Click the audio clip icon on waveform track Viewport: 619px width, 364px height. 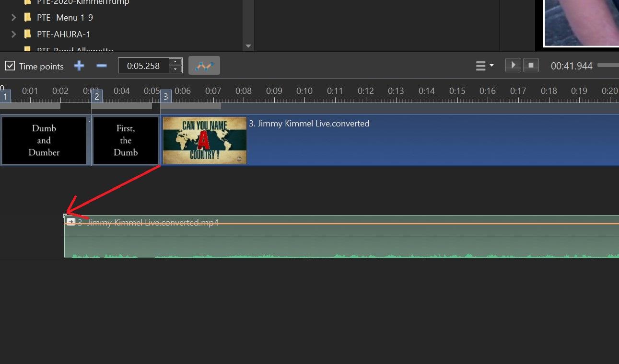71,222
